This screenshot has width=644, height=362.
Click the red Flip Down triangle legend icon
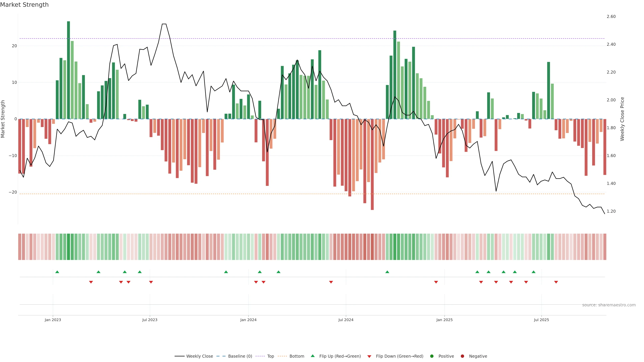click(x=369, y=356)
